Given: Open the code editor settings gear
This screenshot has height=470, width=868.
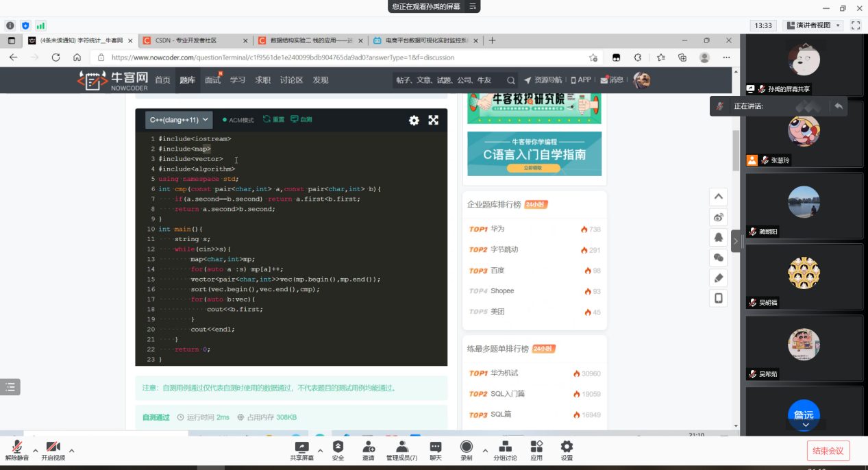Looking at the screenshot, I should tap(414, 120).
